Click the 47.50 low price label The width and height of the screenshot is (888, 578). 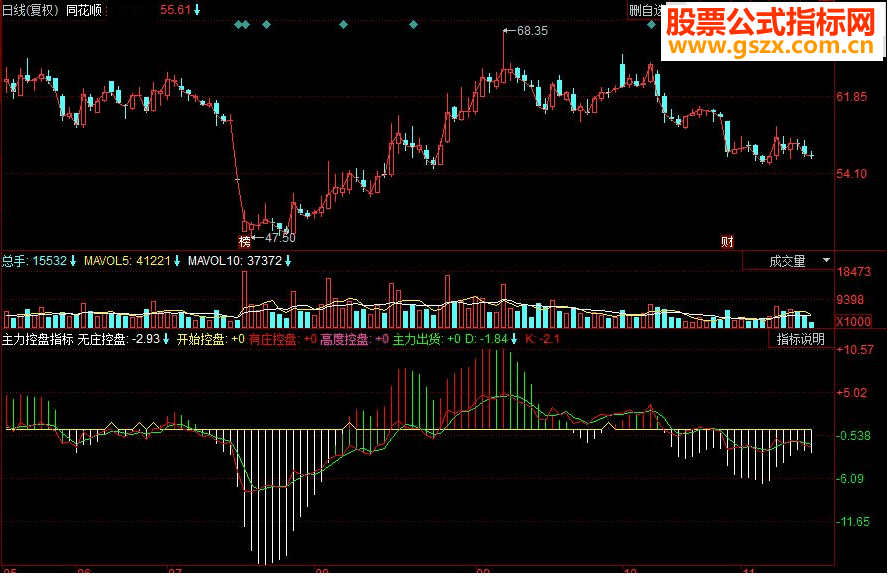click(280, 238)
